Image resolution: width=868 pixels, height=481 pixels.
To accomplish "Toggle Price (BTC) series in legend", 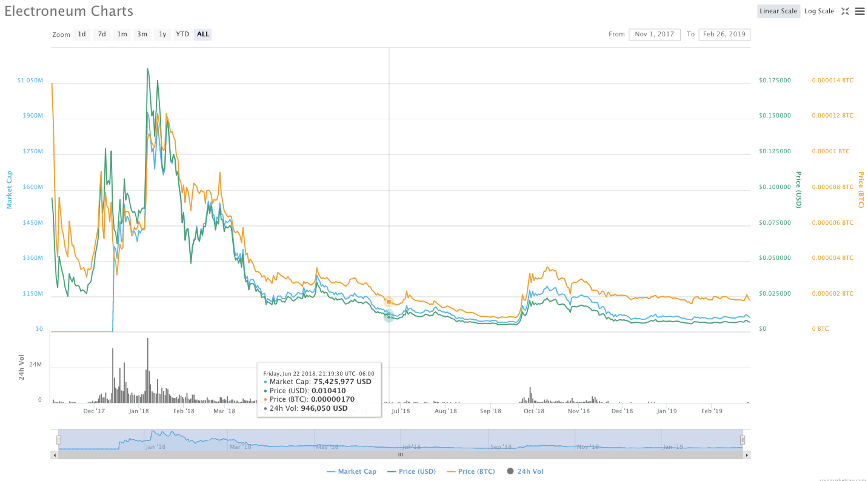I will (x=471, y=471).
